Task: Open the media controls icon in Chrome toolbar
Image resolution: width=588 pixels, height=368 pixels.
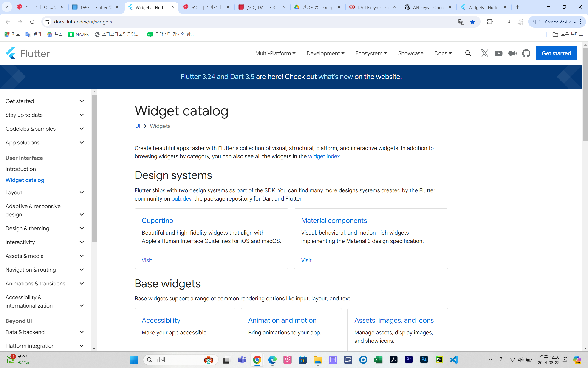Action: pos(508,22)
